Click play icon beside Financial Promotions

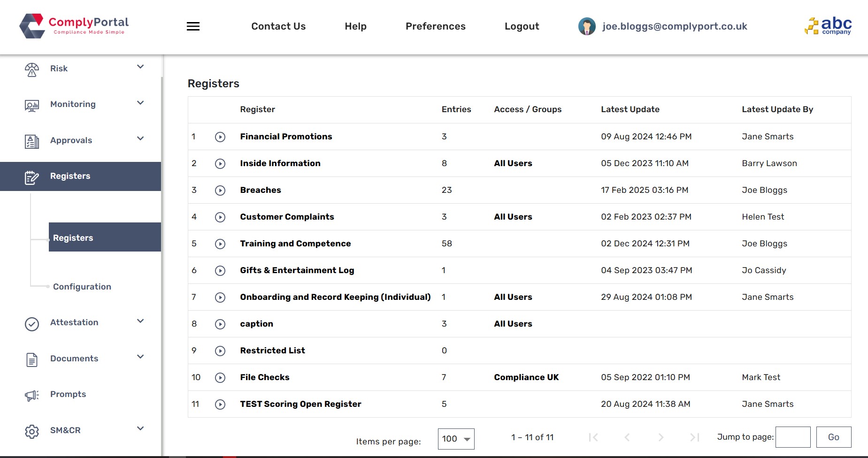coord(220,137)
